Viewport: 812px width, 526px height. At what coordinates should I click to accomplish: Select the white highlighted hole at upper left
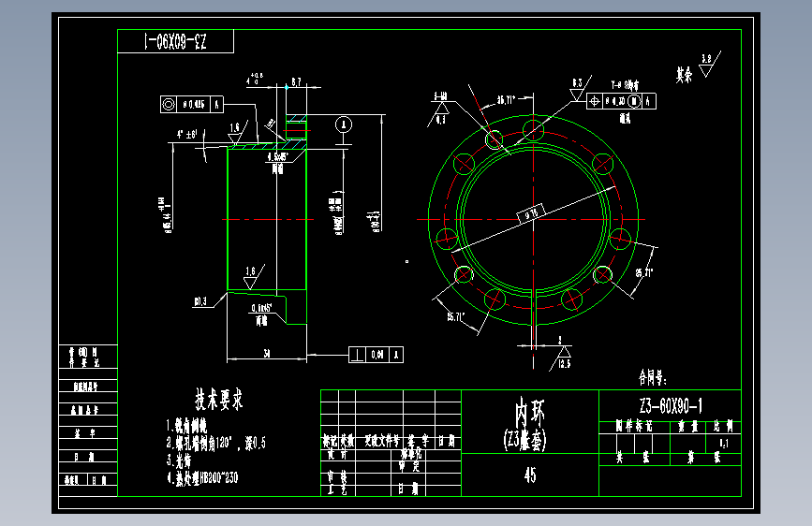494,139
